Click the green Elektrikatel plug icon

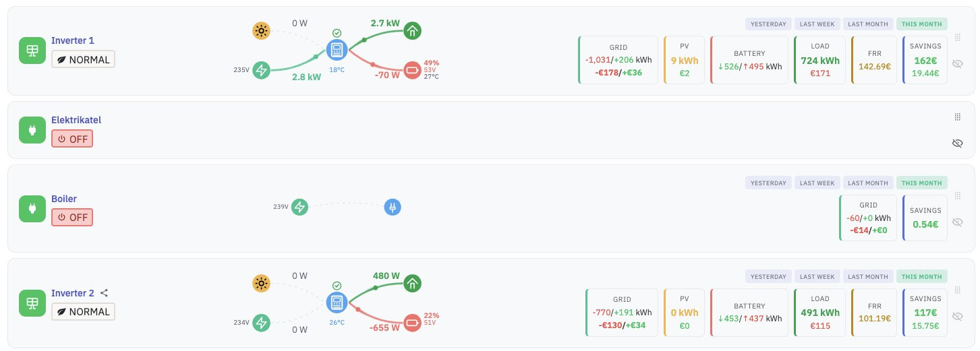coord(31,130)
